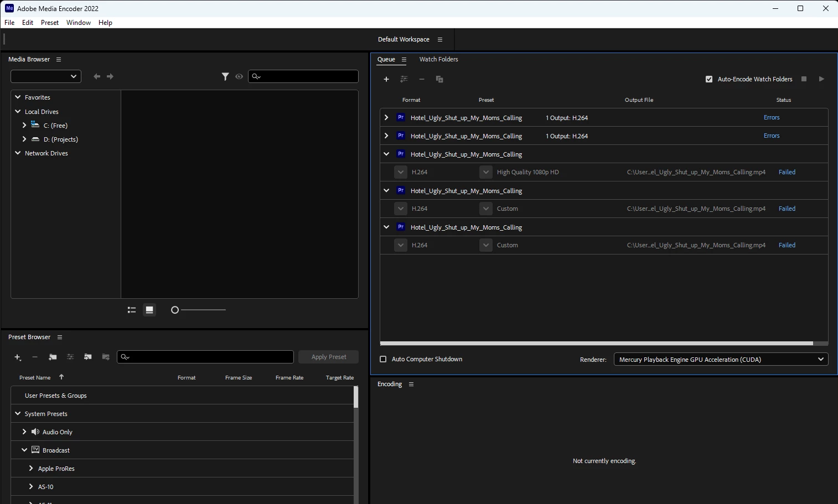Go back in Media Browser with left arrow
The image size is (838, 504).
pos(97,76)
